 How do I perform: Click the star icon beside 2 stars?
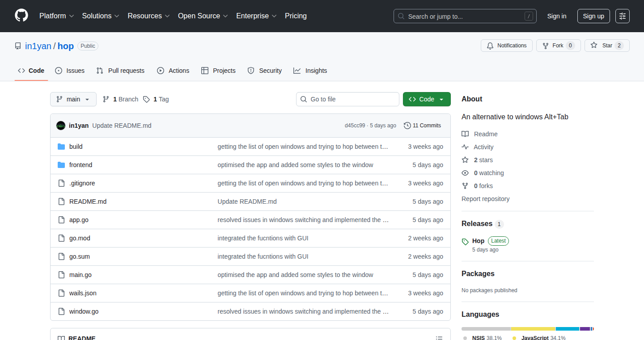click(x=465, y=160)
